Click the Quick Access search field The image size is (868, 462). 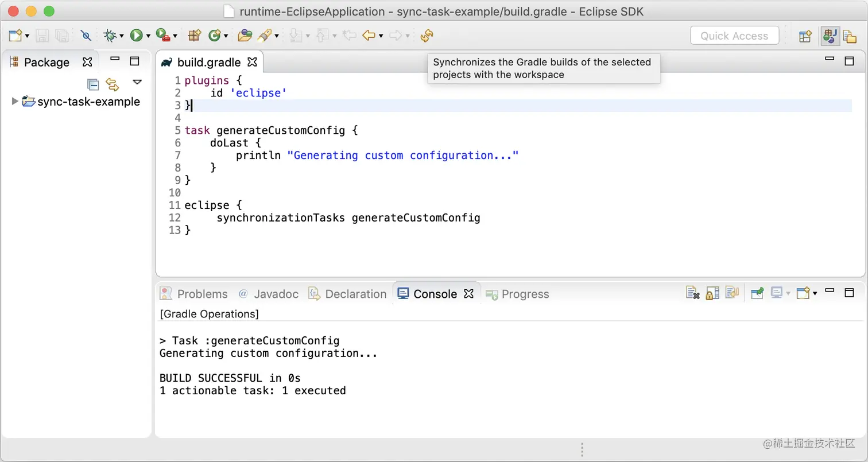coord(734,36)
